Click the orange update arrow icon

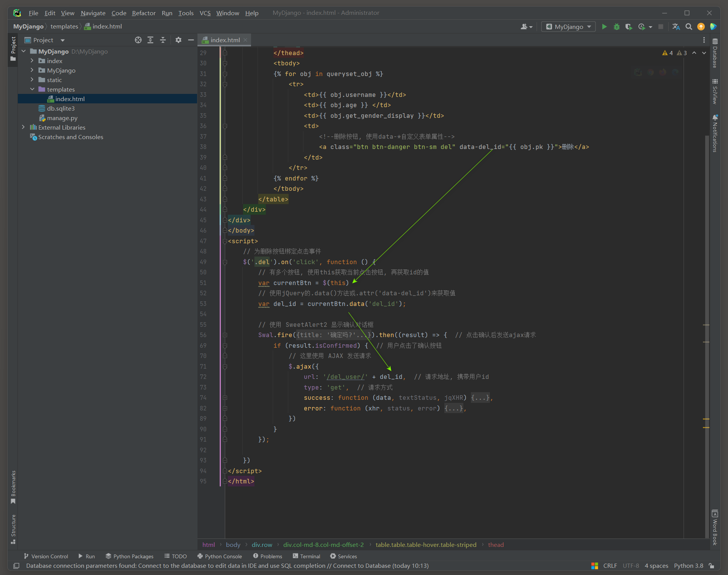coord(701,27)
